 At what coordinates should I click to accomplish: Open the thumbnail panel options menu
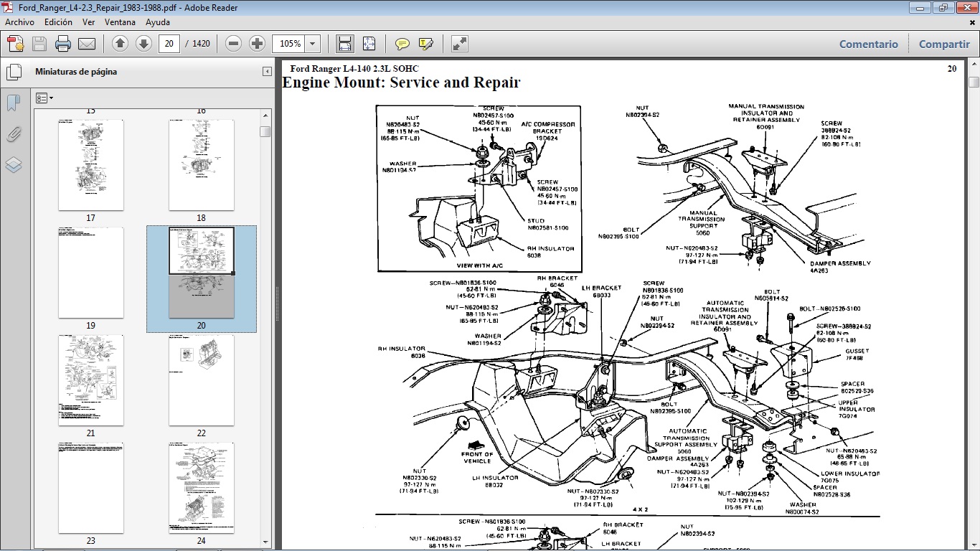click(x=44, y=98)
